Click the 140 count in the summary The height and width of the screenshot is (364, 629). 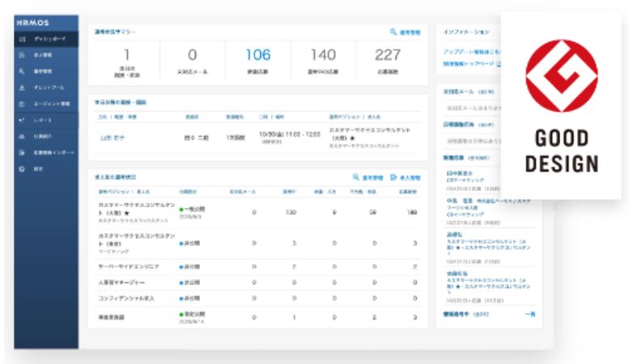click(x=323, y=54)
